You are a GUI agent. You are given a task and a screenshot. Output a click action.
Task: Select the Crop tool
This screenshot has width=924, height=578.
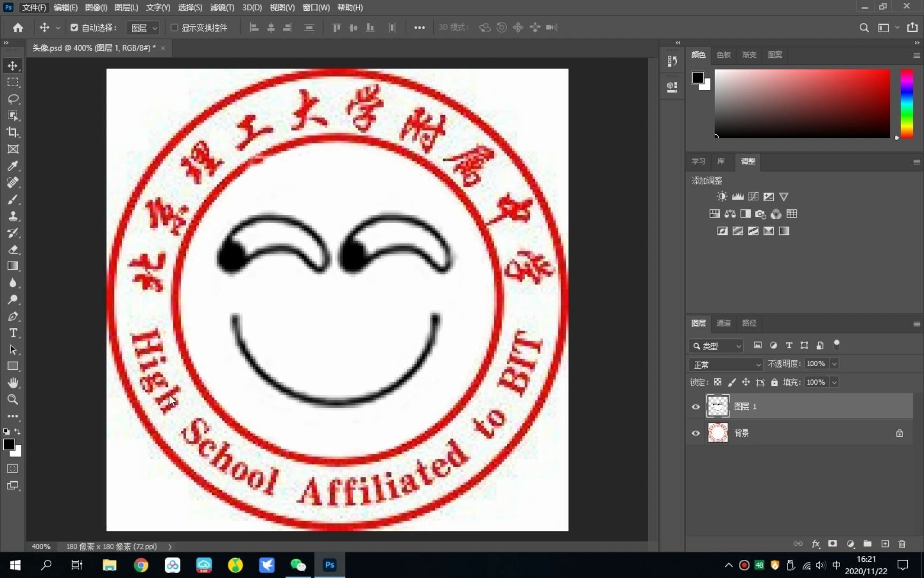coord(13,132)
